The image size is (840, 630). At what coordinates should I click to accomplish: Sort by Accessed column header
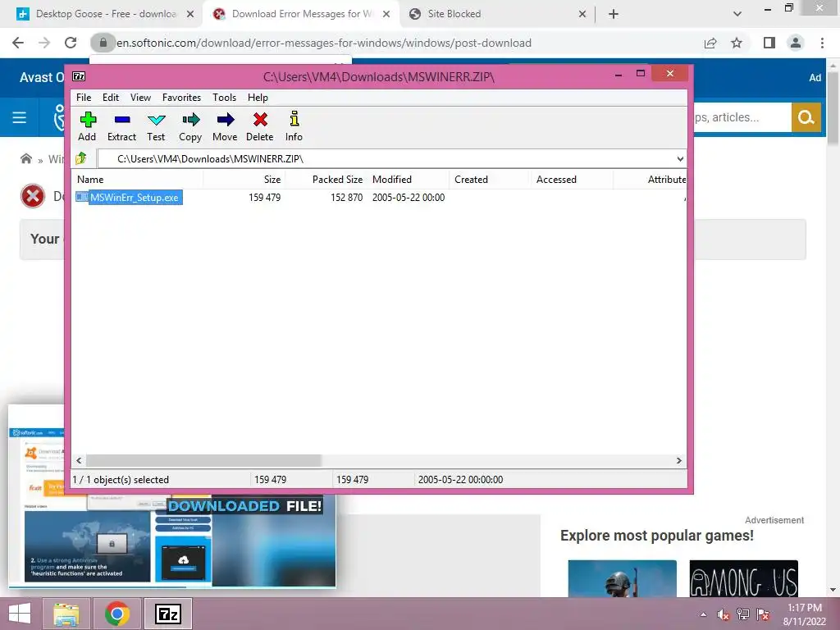tap(572, 180)
